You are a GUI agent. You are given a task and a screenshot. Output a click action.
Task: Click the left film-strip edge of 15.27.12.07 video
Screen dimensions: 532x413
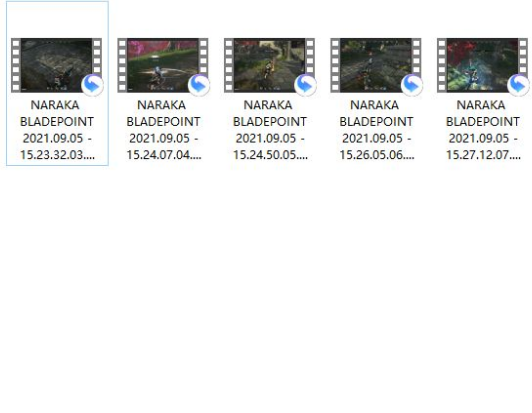click(442, 65)
